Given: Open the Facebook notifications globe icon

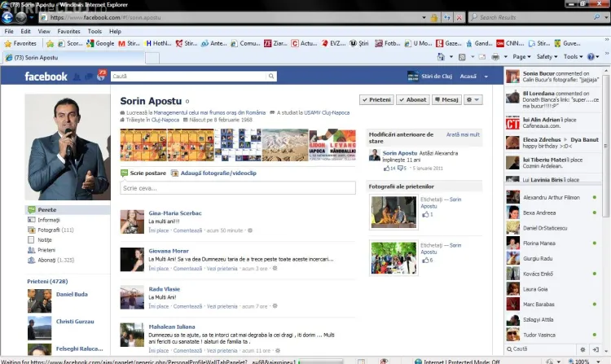Looking at the screenshot, I should point(101,76).
